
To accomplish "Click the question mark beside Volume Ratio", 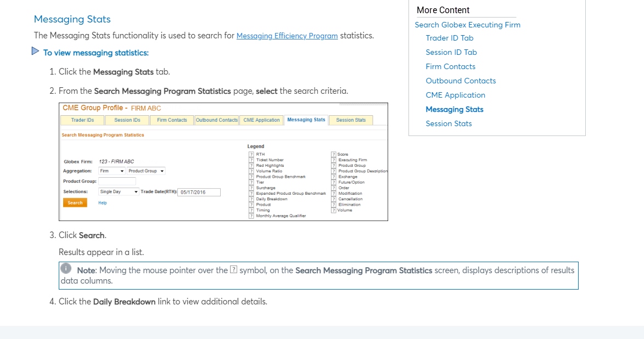I will tap(251, 171).
